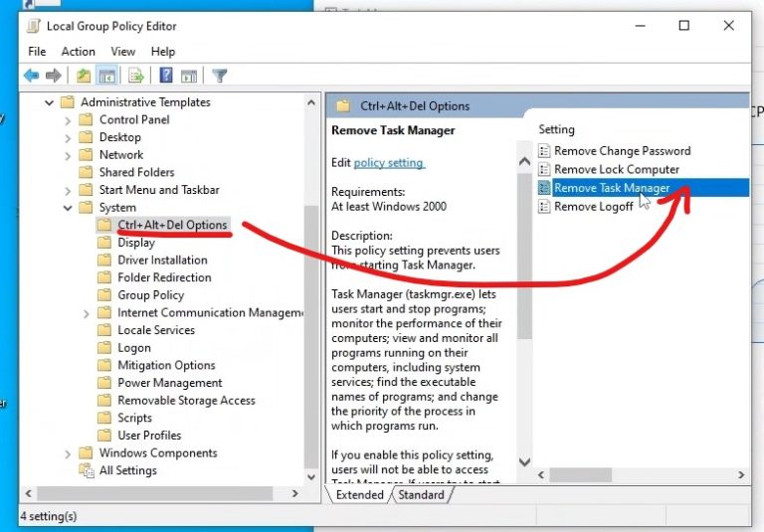Select the Locale Services folder
Image resolution: width=764 pixels, height=532 pixels.
pos(156,330)
